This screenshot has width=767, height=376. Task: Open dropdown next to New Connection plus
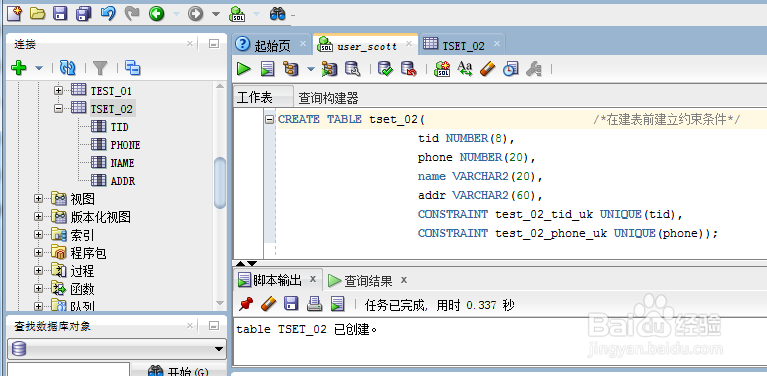[39, 68]
